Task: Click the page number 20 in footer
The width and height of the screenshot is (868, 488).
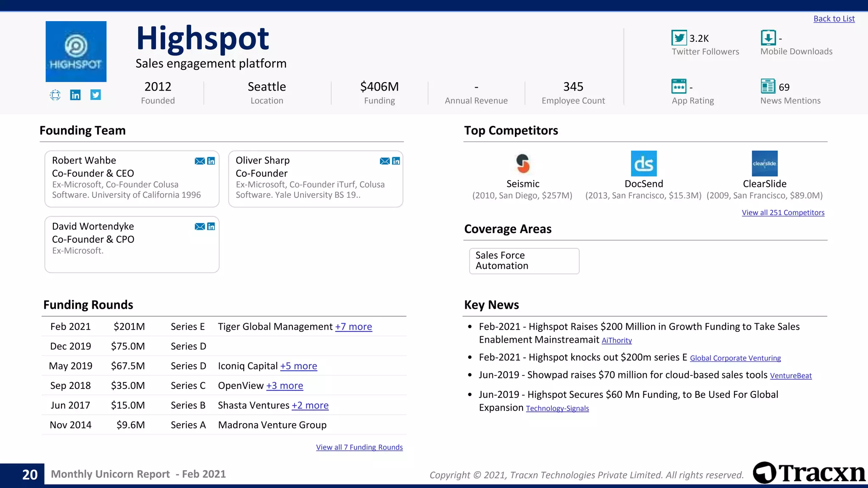Action: click(x=30, y=474)
